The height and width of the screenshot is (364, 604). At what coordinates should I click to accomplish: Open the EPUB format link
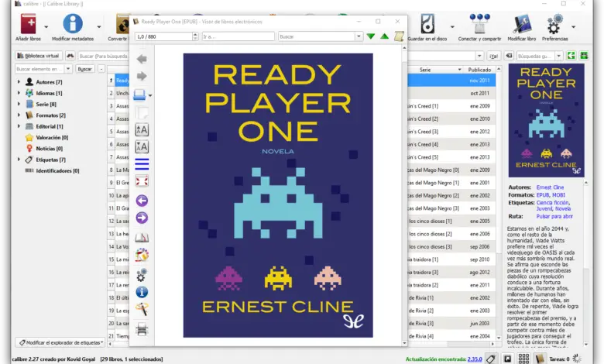click(x=543, y=195)
